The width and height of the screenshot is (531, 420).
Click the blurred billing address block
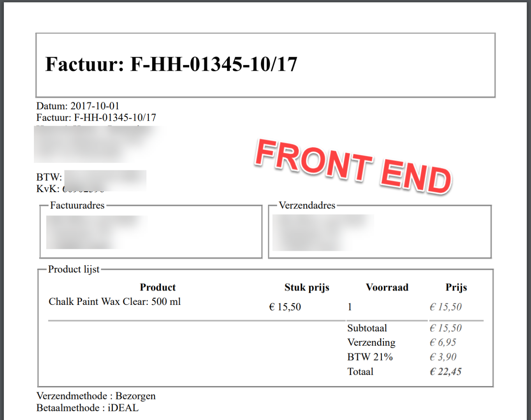[95, 232]
